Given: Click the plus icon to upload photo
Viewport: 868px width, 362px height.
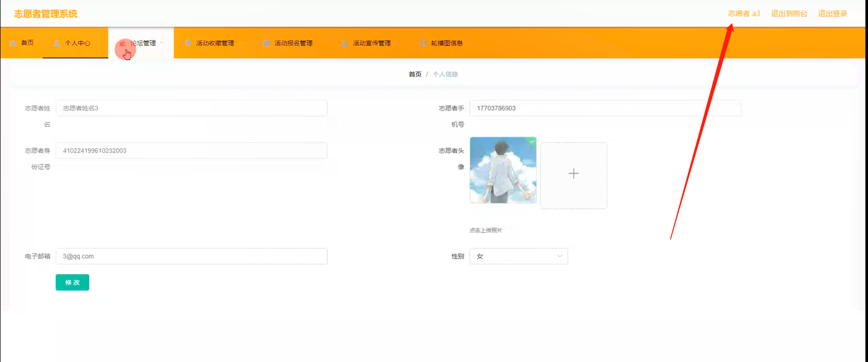Looking at the screenshot, I should click(573, 174).
